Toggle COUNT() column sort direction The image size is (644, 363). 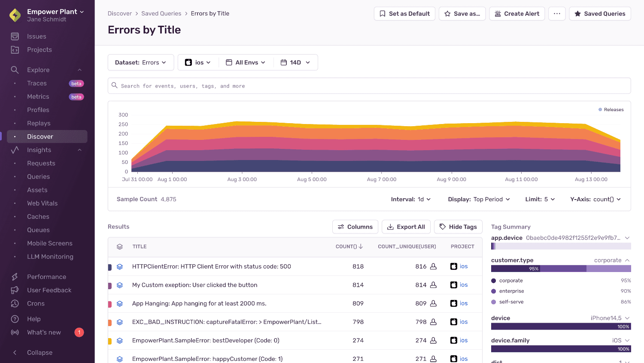349,246
